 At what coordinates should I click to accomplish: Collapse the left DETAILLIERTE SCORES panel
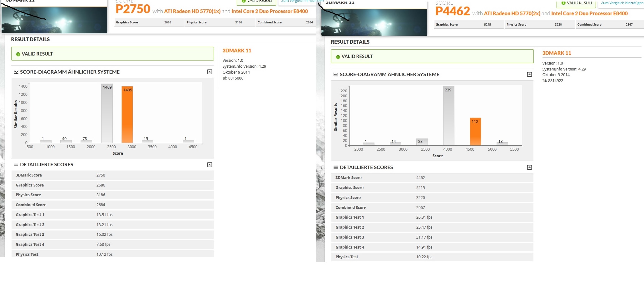point(210,165)
